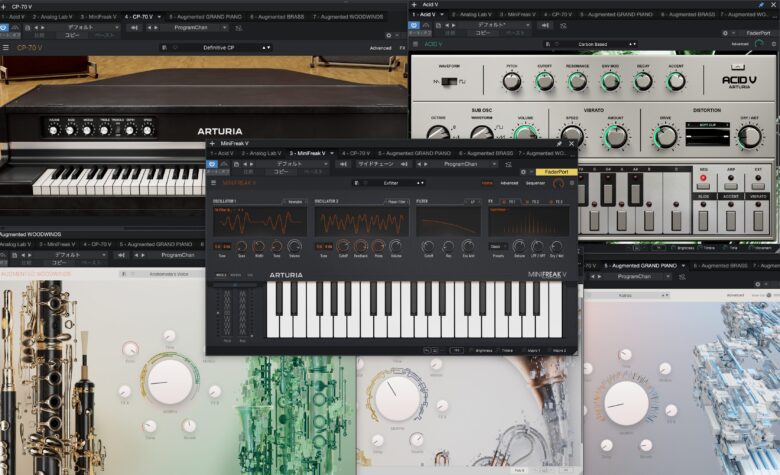The image size is (780, 475).
Task: Click the Acid V Resonance knob
Action: pos(577,81)
